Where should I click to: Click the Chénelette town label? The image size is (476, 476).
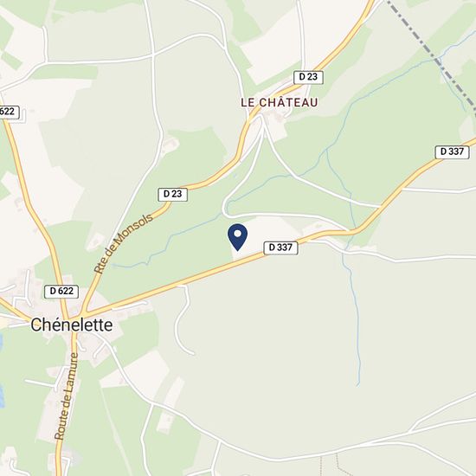point(72,325)
